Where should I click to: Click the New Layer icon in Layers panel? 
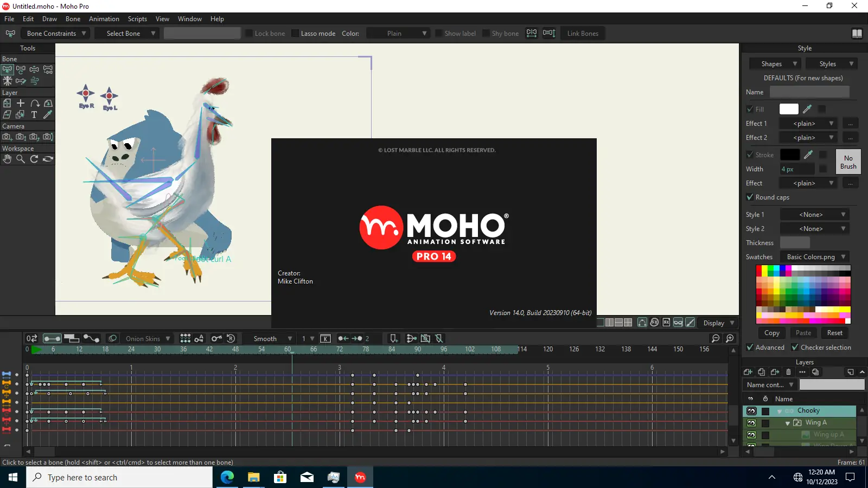pyautogui.click(x=748, y=372)
